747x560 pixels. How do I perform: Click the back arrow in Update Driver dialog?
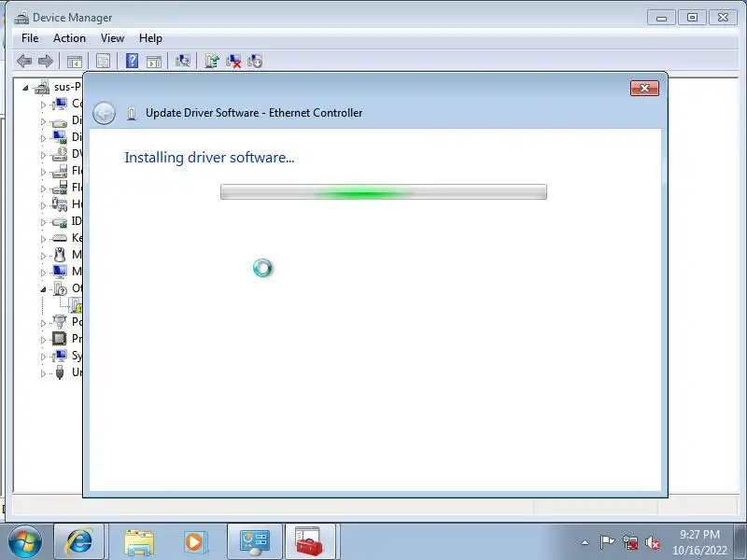pos(104,113)
